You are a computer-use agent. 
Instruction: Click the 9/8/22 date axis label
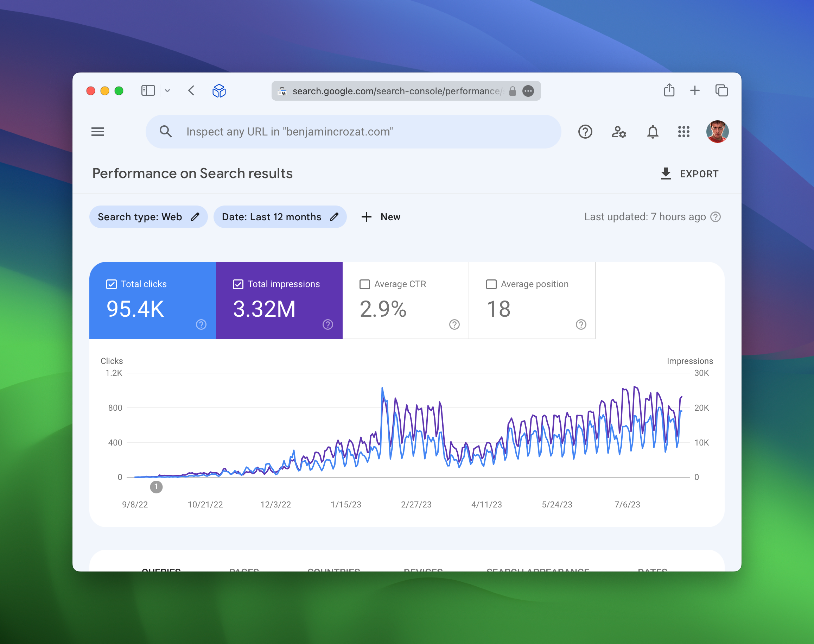click(x=135, y=505)
